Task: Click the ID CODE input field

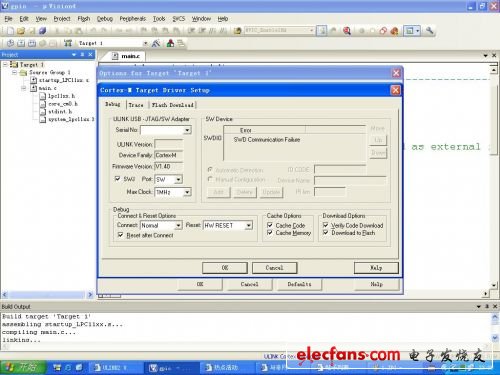Action: [340, 170]
